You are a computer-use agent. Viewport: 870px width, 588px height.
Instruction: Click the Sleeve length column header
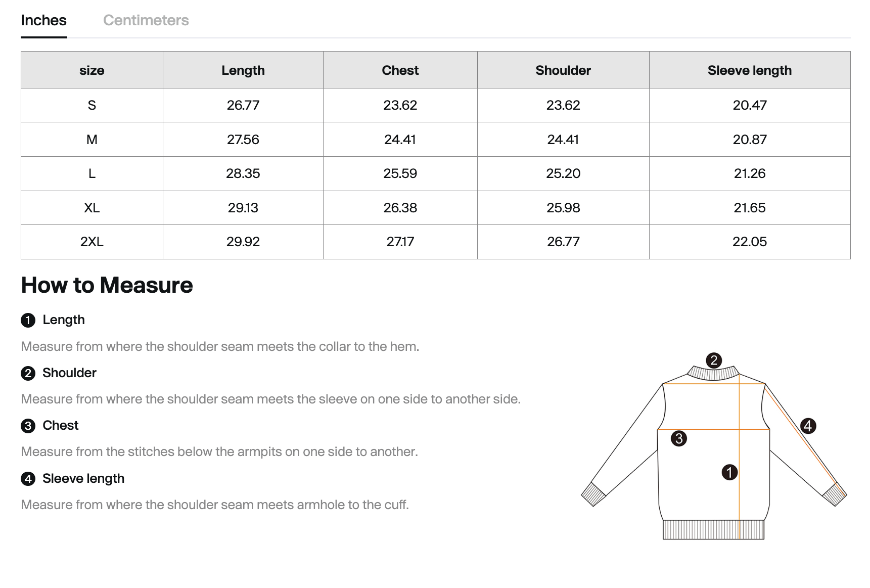(x=749, y=70)
